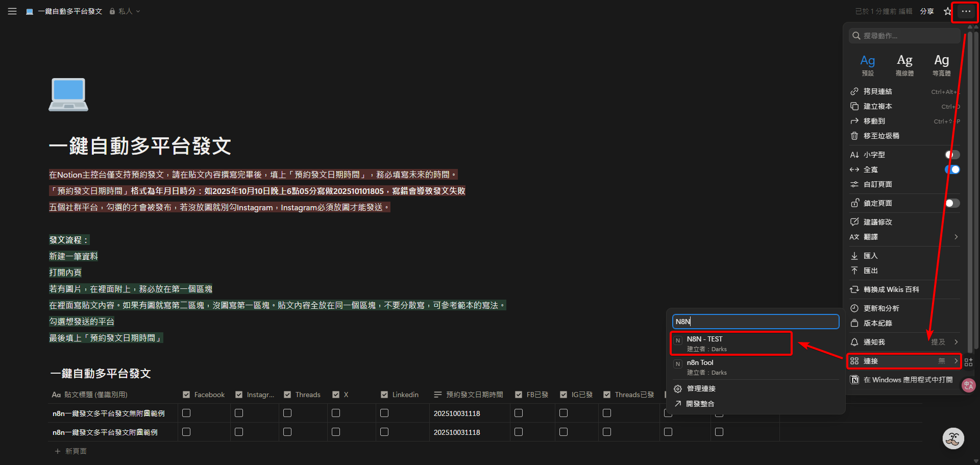Click the 拷貝連結 copy link option
Screen dimensions: 980x465
tap(877, 91)
